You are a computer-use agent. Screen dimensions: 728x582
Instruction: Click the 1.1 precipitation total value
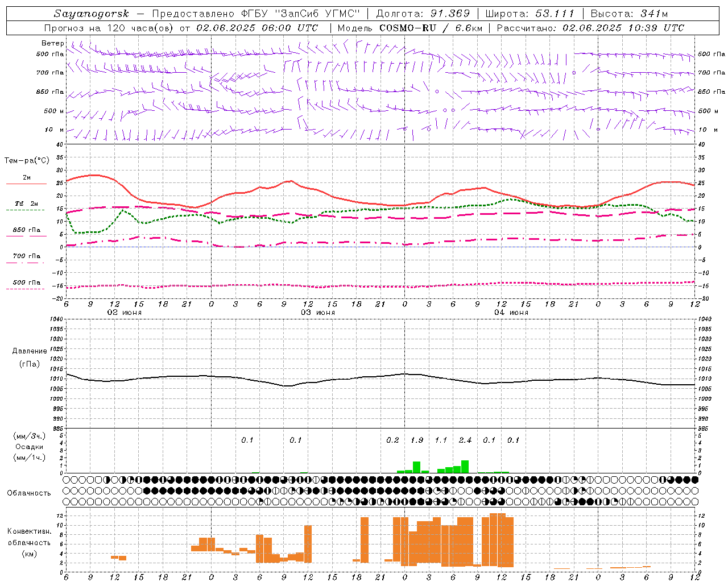point(441,440)
